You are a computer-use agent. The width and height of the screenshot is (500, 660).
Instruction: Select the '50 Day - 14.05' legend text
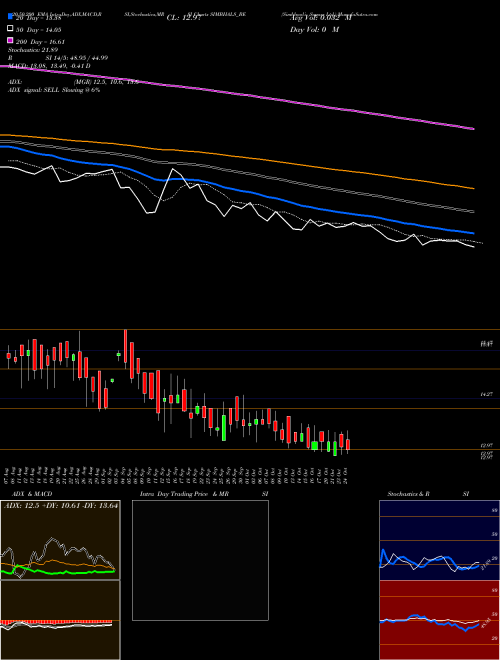point(39,29)
